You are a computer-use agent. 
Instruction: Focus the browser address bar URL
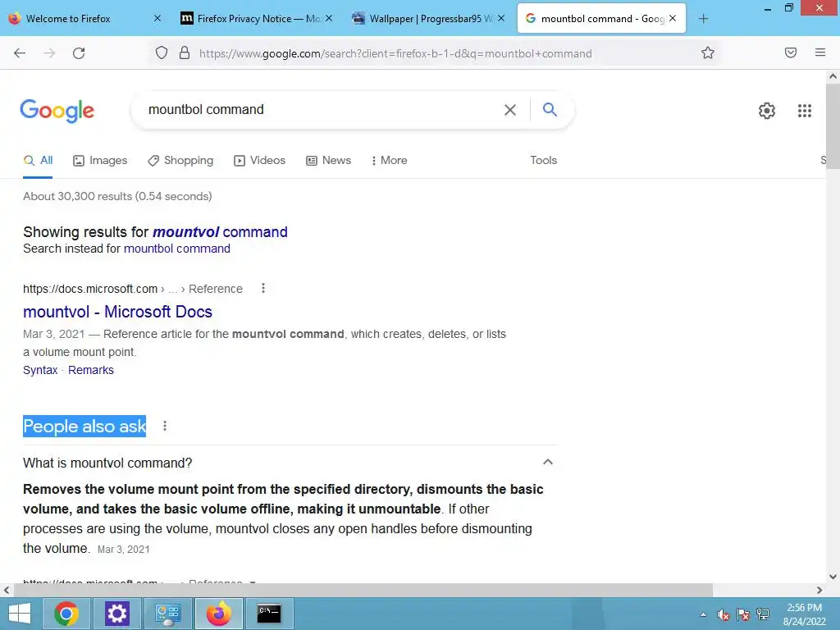[395, 53]
